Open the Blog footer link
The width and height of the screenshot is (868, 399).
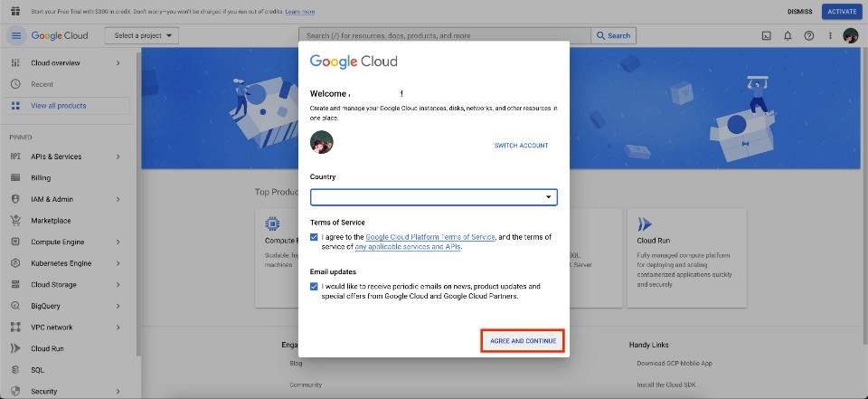[296, 364]
